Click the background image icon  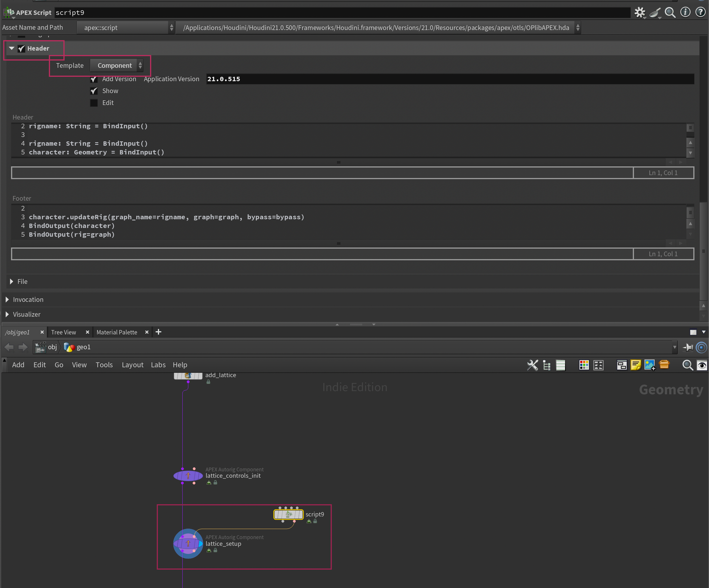[650, 365]
